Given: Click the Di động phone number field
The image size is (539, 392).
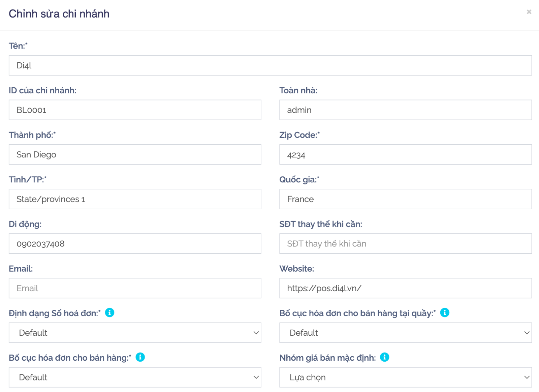Looking at the screenshot, I should point(135,244).
